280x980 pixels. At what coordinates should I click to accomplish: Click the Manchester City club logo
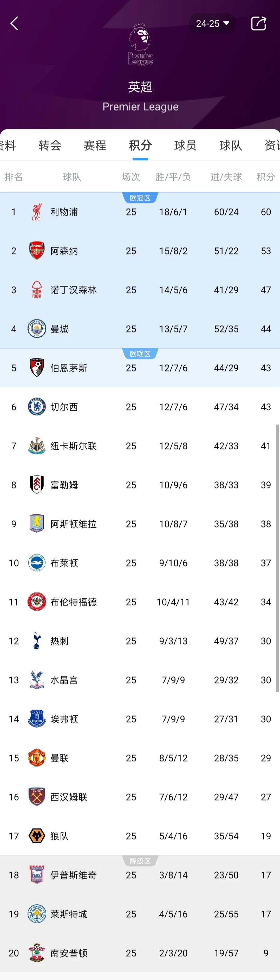(x=36, y=329)
